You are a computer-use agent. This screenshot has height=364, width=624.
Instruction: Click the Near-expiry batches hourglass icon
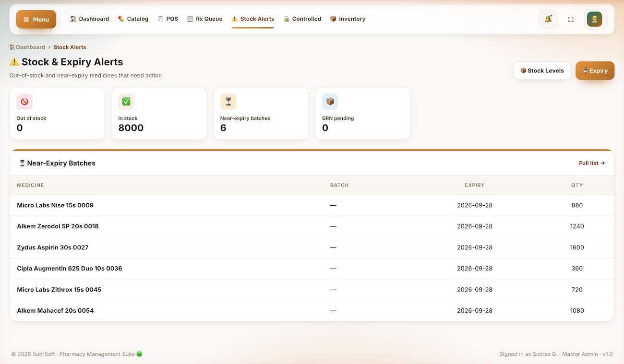tap(228, 102)
